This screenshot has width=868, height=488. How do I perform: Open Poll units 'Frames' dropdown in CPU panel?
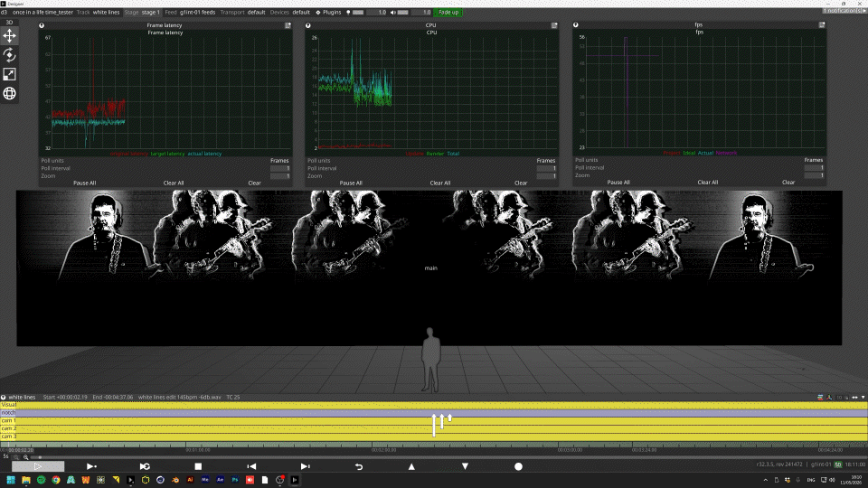pos(546,161)
